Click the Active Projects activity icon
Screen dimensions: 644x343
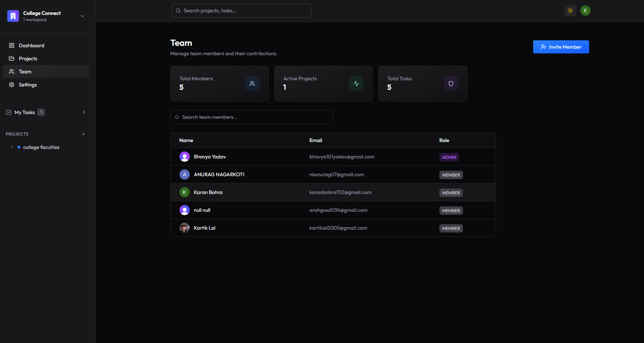click(x=356, y=84)
